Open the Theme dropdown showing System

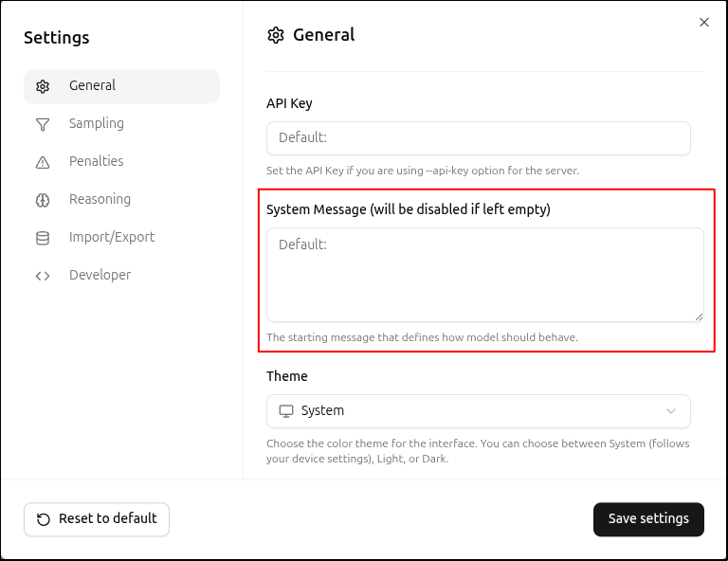478,411
